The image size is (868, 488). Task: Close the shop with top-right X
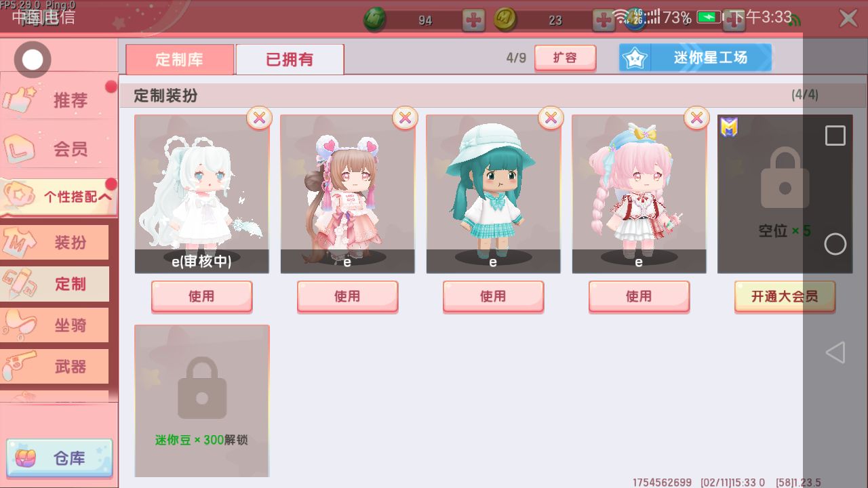848,18
